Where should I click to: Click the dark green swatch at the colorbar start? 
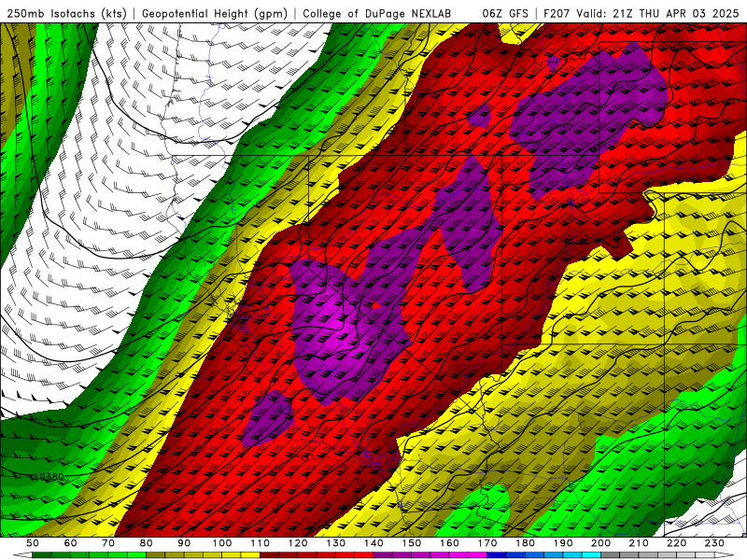pyautogui.click(x=42, y=555)
